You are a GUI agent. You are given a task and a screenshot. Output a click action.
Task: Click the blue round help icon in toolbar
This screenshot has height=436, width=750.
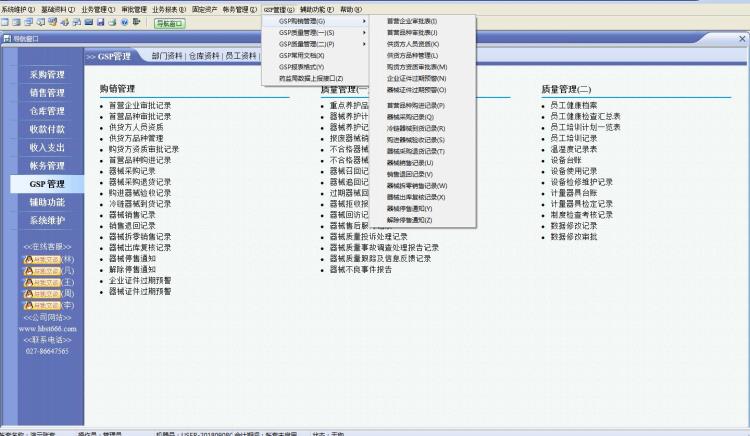pyautogui.click(x=124, y=22)
